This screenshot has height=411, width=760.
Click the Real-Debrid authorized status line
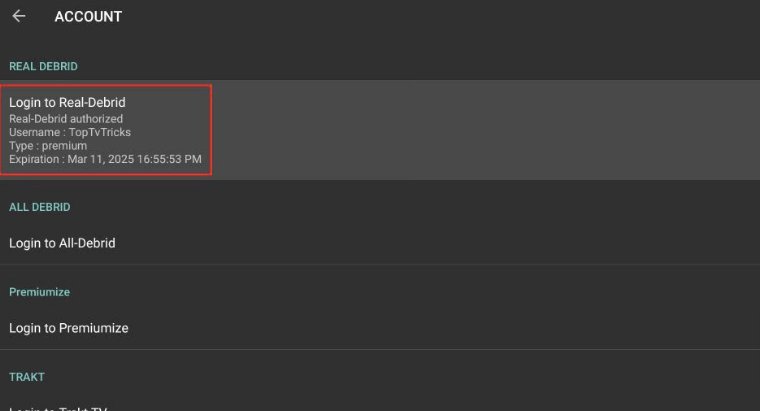[66, 119]
